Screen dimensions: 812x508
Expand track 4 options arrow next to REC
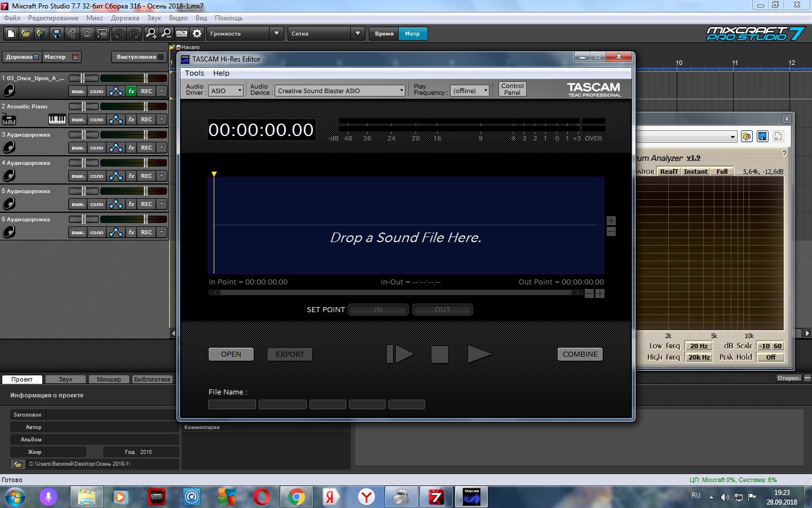click(162, 176)
